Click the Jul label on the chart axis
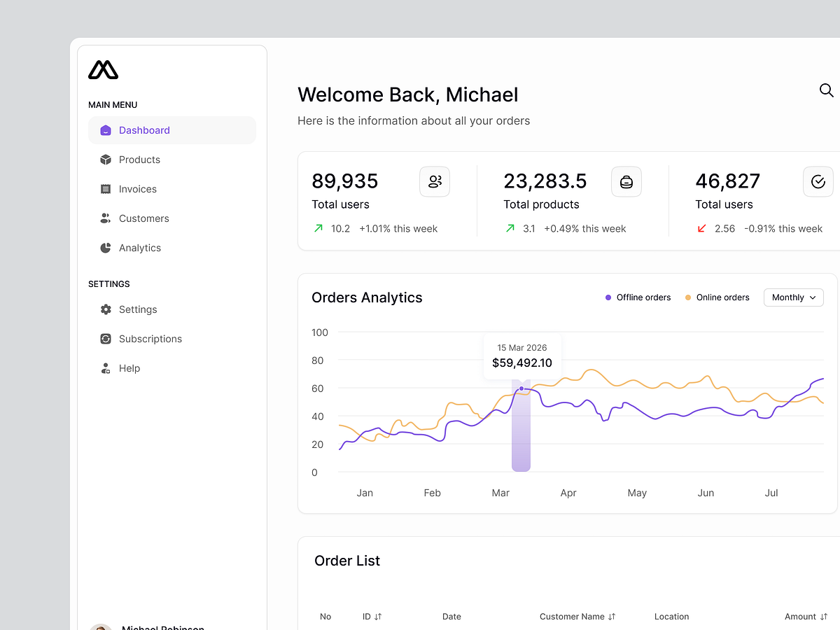The height and width of the screenshot is (630, 840). pyautogui.click(x=771, y=493)
